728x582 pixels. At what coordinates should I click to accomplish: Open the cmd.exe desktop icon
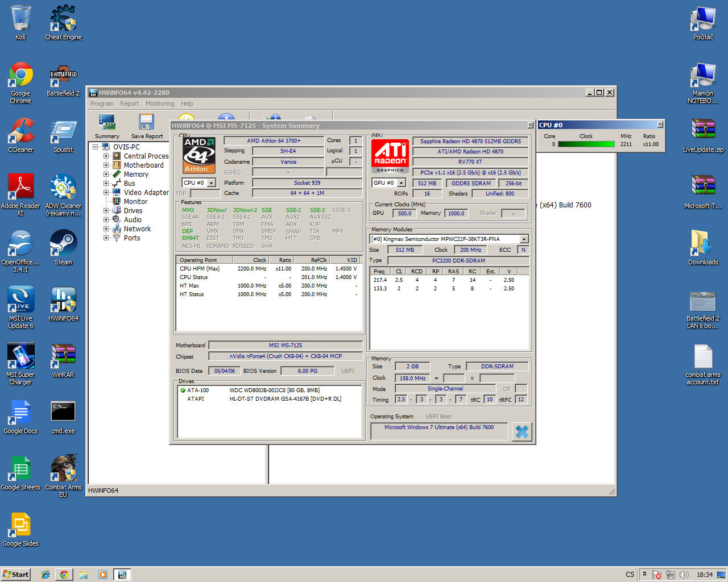63,417
